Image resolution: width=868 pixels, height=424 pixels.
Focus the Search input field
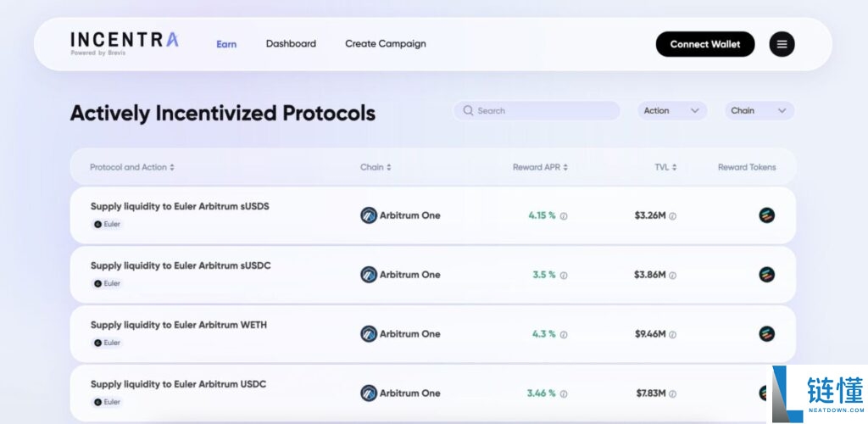point(542,111)
